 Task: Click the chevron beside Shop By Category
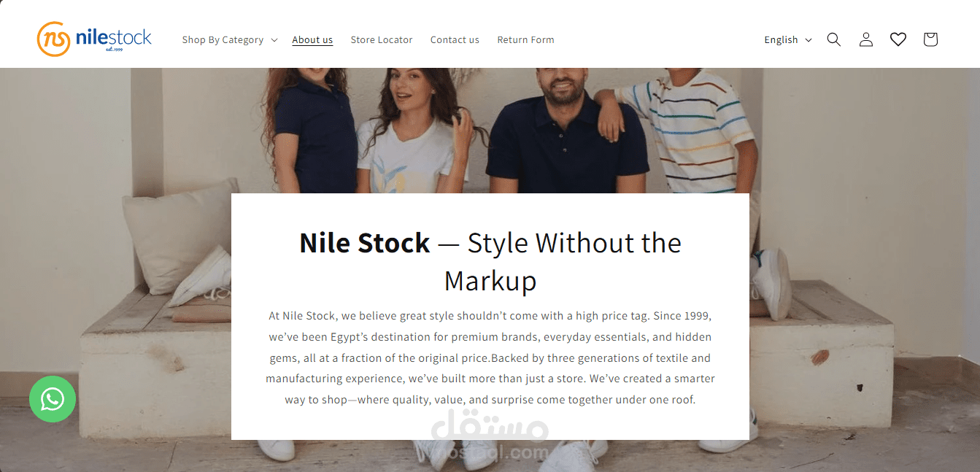pyautogui.click(x=274, y=40)
